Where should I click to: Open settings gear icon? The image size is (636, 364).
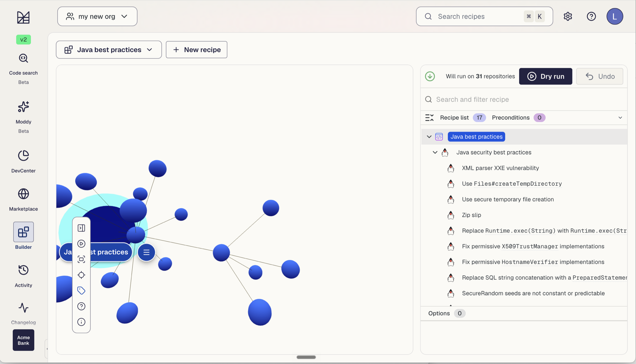click(x=568, y=16)
